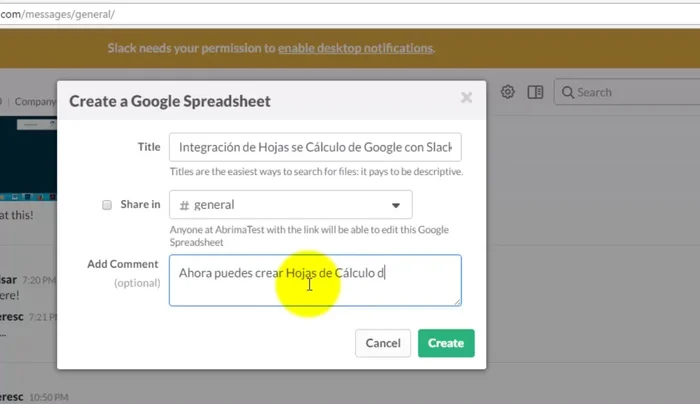Click the 10:50 PM message timestamp
The image size is (700, 404).
pyautogui.click(x=49, y=397)
